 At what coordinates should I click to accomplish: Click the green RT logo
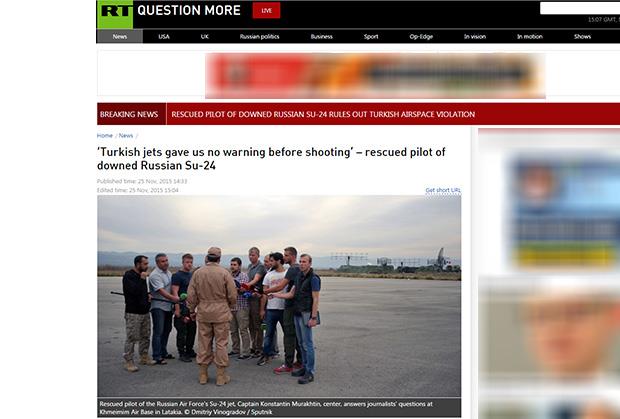(115, 14)
